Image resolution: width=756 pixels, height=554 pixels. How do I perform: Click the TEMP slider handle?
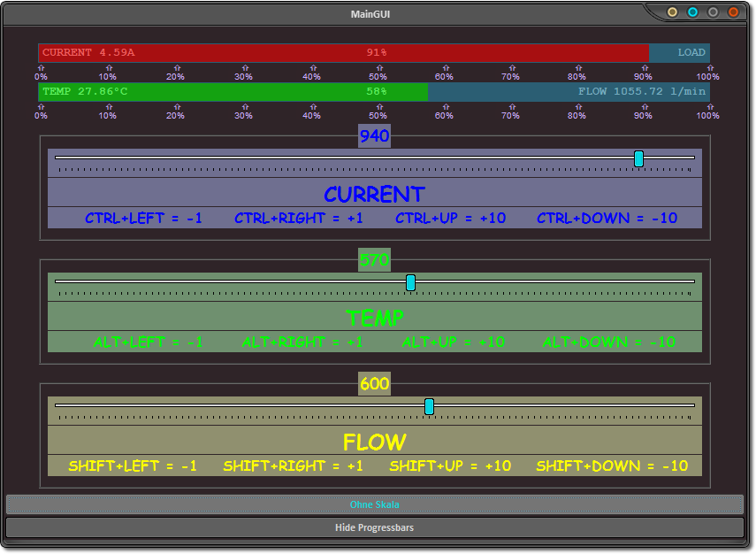pos(410,282)
